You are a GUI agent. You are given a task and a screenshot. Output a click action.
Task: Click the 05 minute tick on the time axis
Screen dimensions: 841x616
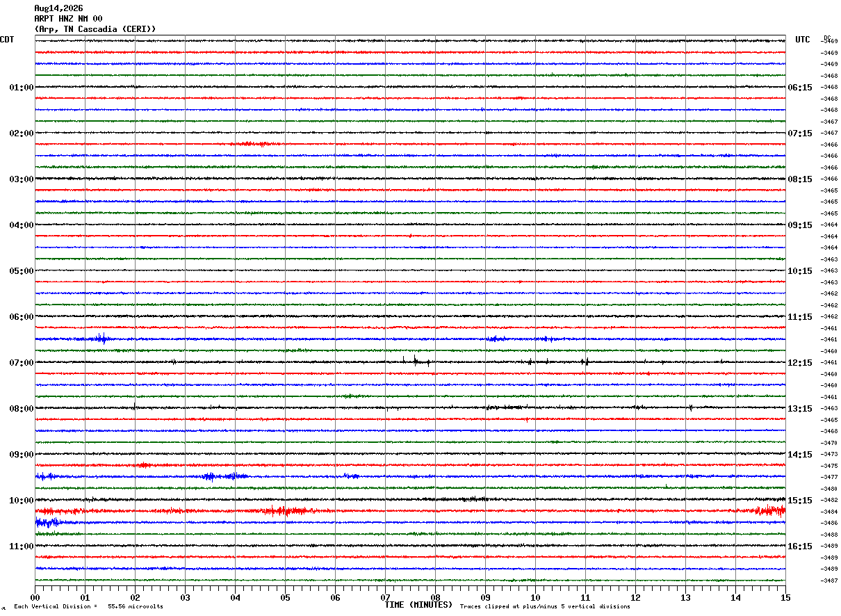285,597
